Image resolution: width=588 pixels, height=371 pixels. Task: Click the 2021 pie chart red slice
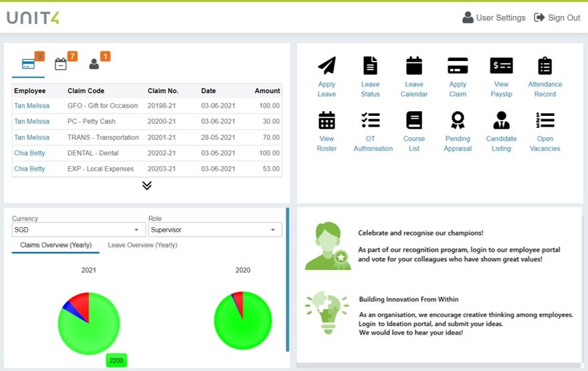[81, 305]
